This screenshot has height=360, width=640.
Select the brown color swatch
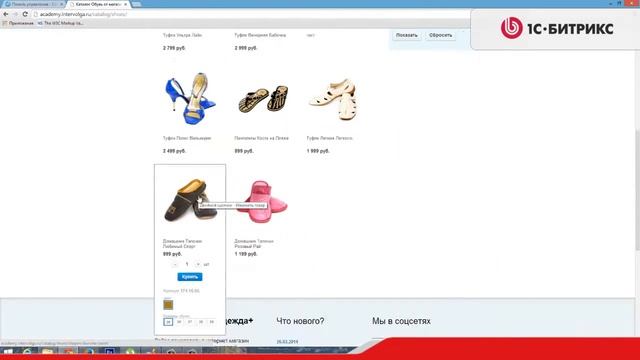point(168,304)
